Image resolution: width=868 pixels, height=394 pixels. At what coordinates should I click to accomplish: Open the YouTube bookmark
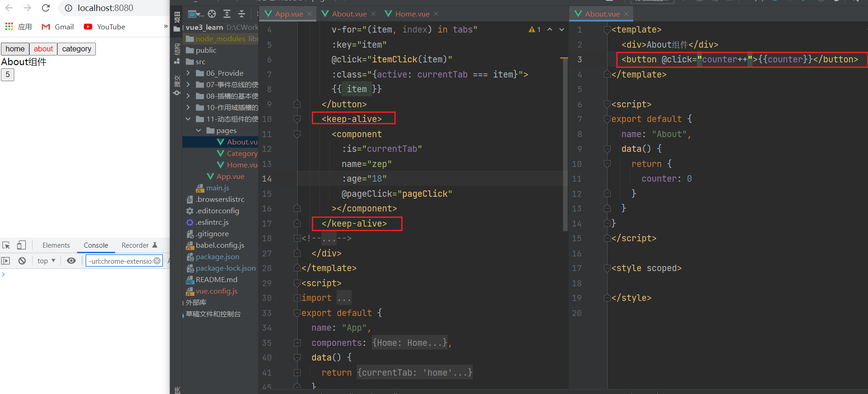tap(105, 27)
